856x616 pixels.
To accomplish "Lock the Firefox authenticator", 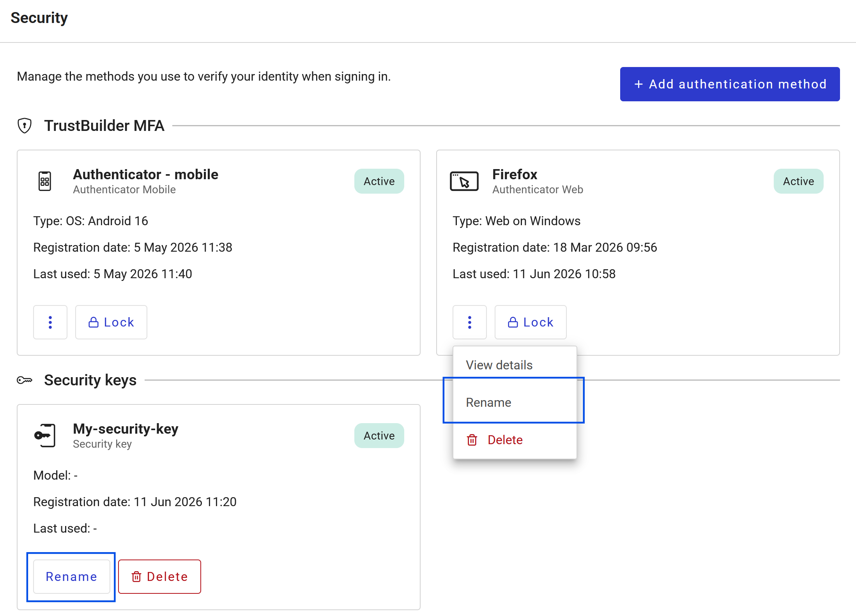I will [x=531, y=322].
